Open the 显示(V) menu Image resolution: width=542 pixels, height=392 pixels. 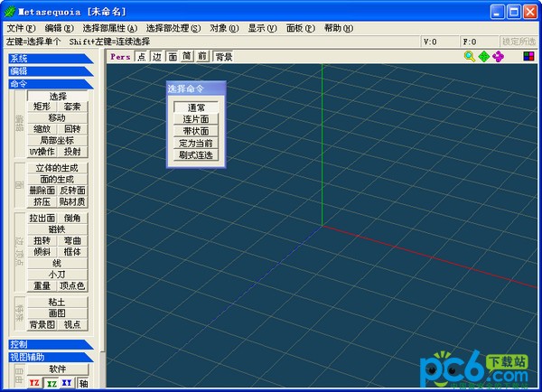click(262, 28)
